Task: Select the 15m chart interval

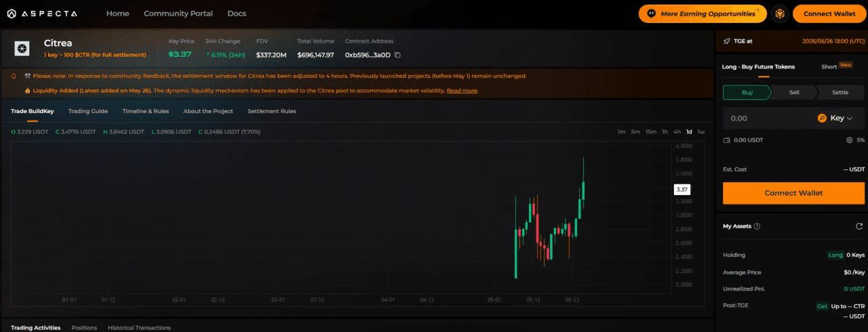Action: pyautogui.click(x=651, y=131)
